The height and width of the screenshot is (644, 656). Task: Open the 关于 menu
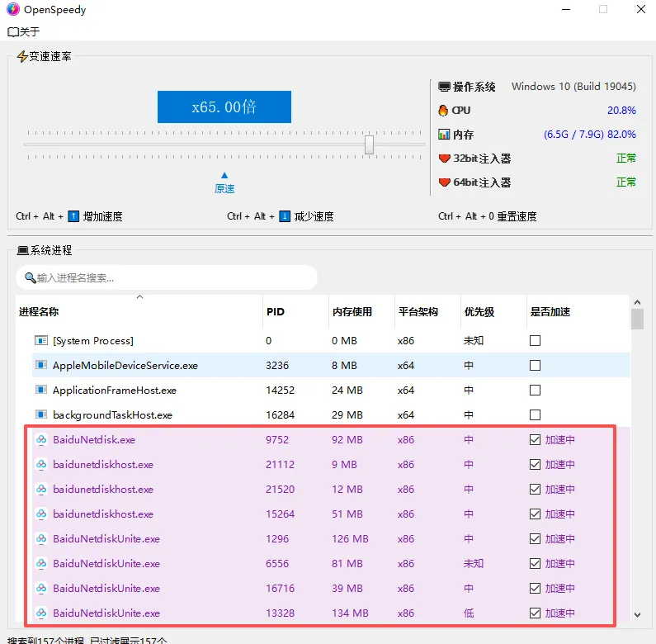pos(24,31)
